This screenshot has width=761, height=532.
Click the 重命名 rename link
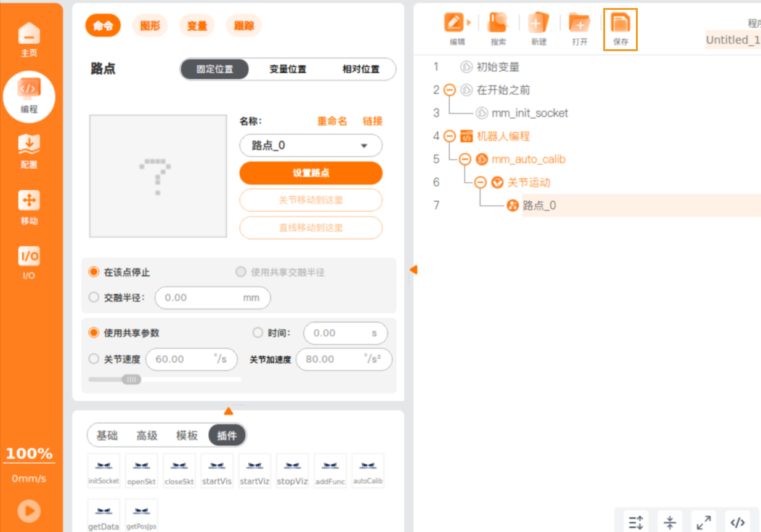pyautogui.click(x=332, y=121)
